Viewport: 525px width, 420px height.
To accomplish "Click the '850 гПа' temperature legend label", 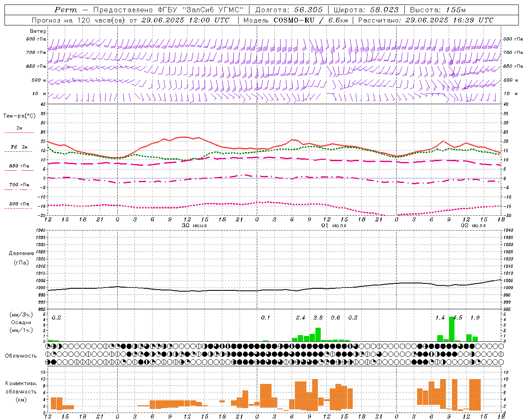I will pos(19,166).
